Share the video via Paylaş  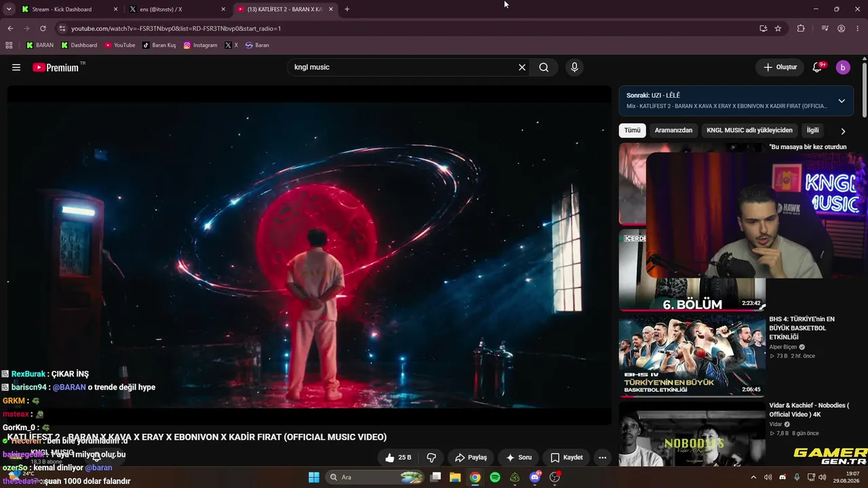point(471,457)
